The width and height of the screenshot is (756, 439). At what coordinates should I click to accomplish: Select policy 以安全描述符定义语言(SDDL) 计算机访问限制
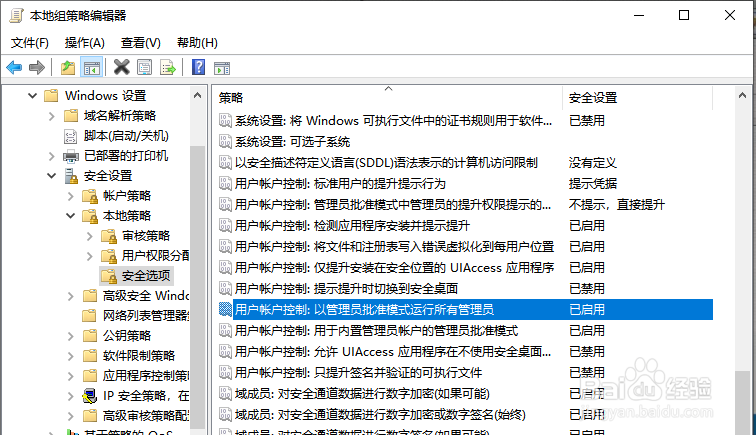[x=386, y=163]
